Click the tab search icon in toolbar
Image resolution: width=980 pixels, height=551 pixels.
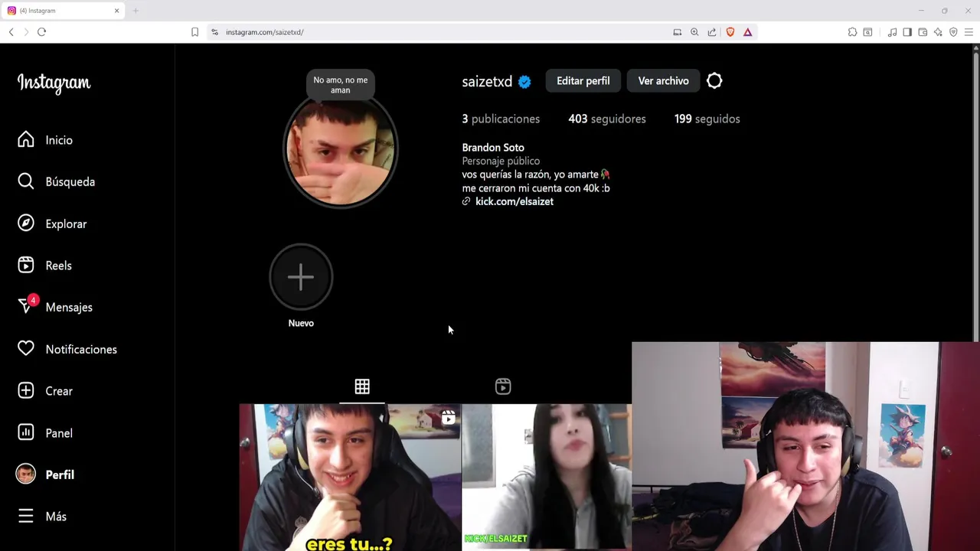pyautogui.click(x=867, y=32)
